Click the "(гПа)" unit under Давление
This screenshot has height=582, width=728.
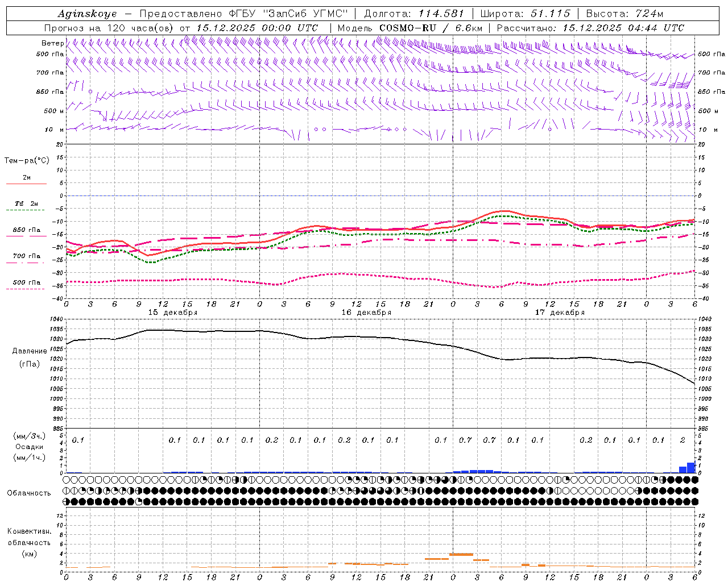click(x=30, y=364)
